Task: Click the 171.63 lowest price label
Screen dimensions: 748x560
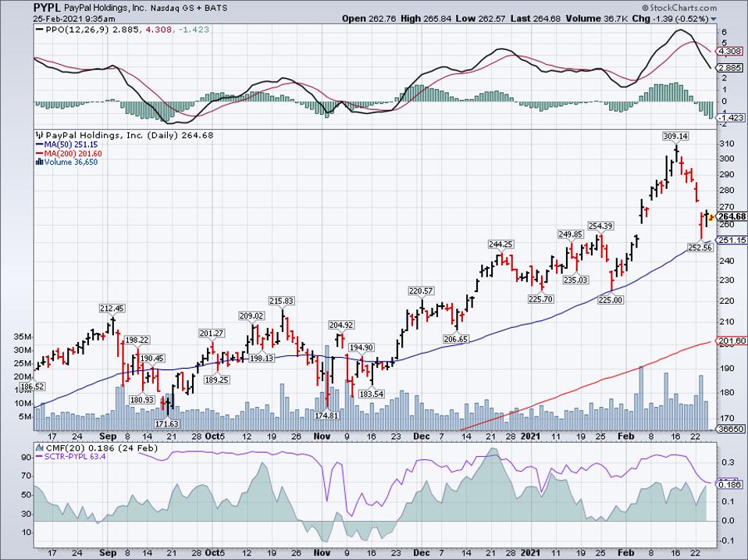Action: click(x=167, y=423)
